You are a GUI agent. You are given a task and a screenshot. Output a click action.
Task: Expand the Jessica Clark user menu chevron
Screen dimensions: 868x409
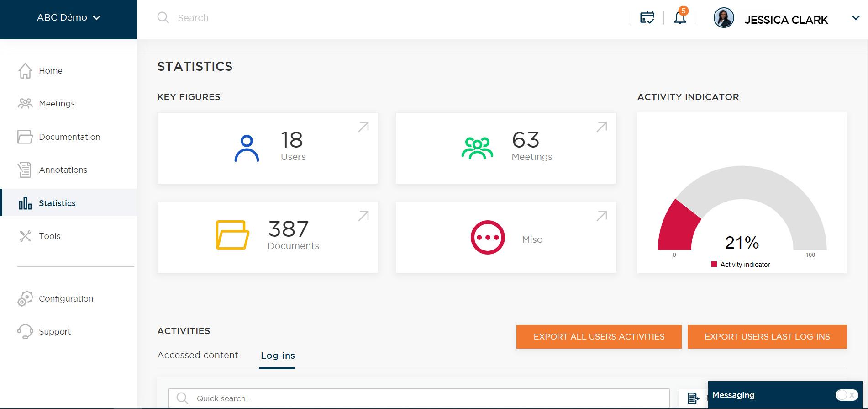(856, 18)
